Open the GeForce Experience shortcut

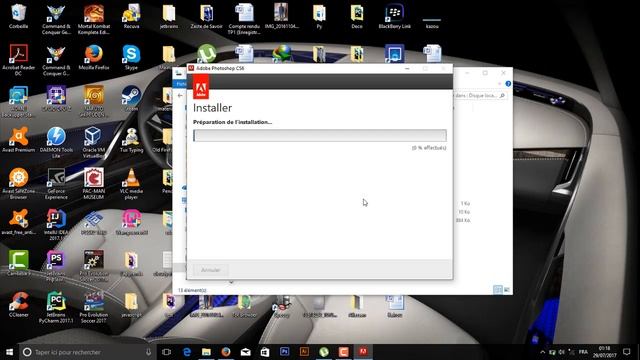point(56,184)
